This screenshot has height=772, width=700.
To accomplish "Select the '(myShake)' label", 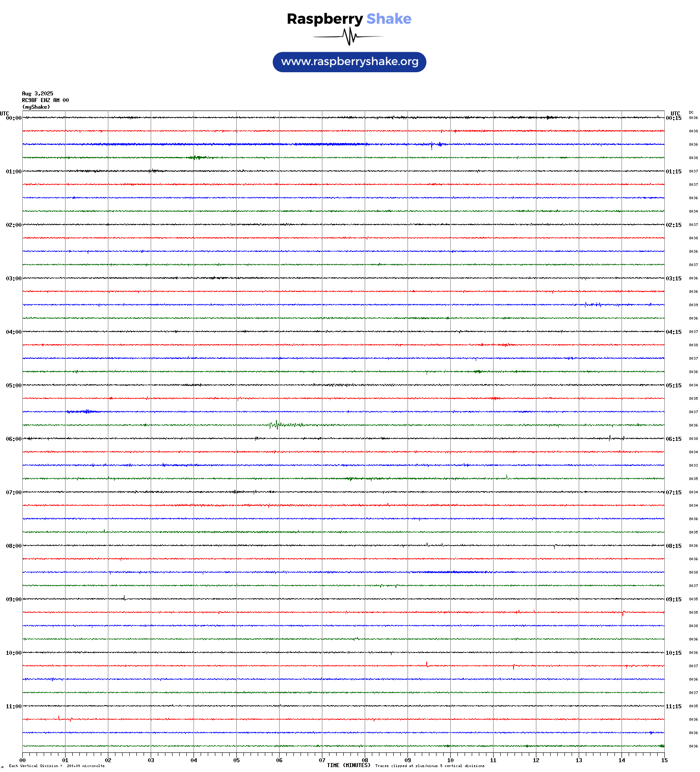I will [x=36, y=107].
